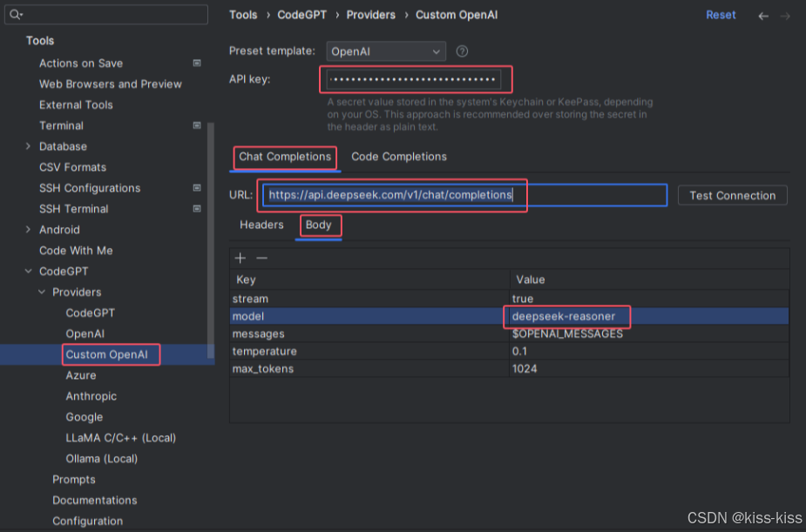The image size is (806, 532).
Task: Click into the API key field
Action: click(413, 79)
